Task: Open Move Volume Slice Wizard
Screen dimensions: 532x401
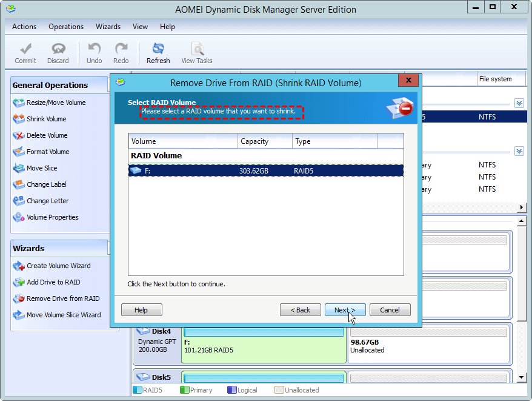Action: point(63,315)
